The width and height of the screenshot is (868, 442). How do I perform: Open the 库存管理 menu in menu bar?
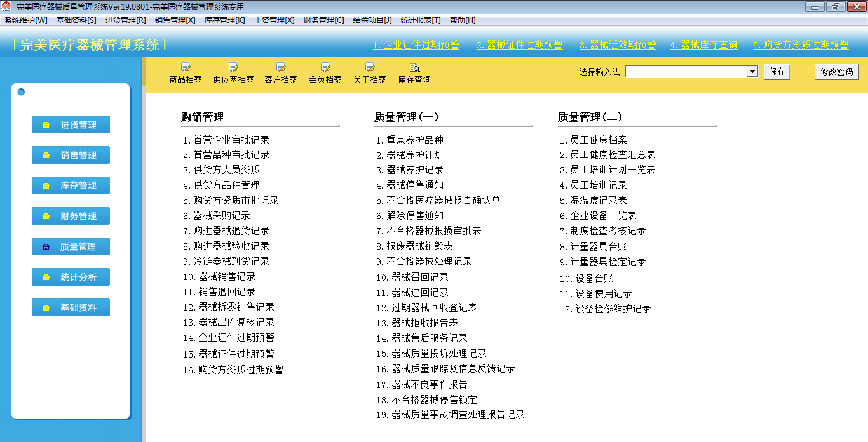224,20
